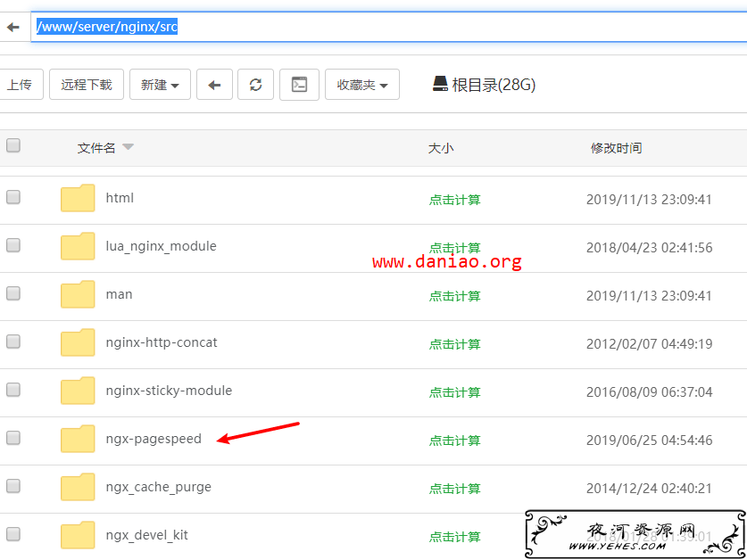
Task: Open the lua_nginx_module folder name
Action: (161, 246)
